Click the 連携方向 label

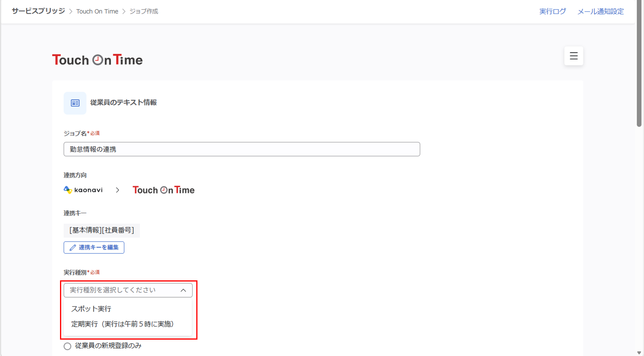coord(75,175)
